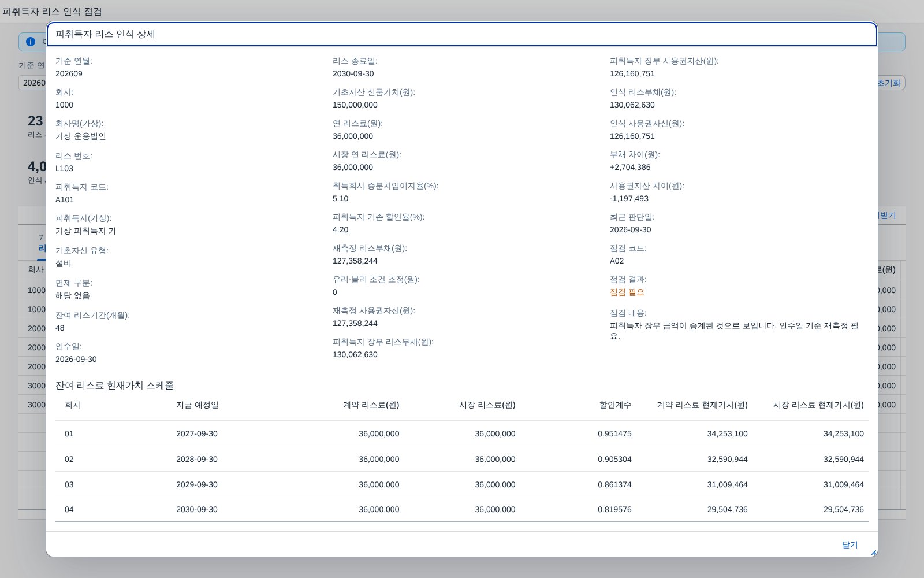The width and height of the screenshot is (924, 578).
Task: Click liability difference value +2,704,386
Action: coord(630,167)
